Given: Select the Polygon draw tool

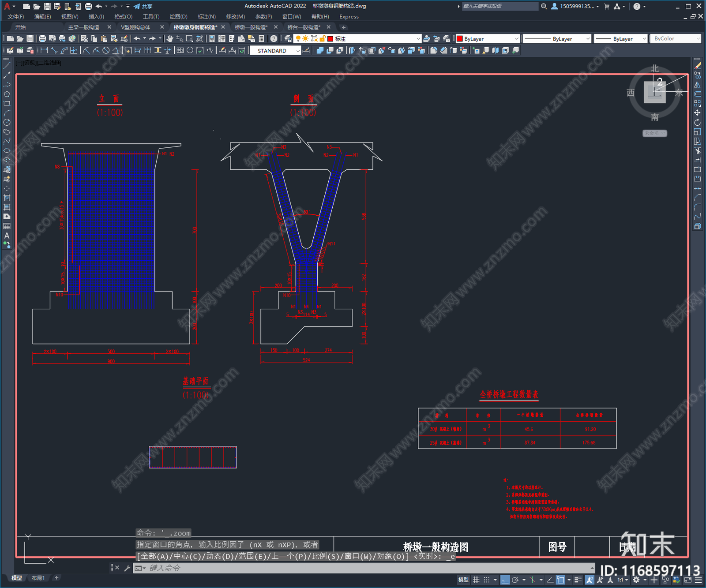Looking at the screenshot, I should [x=7, y=94].
